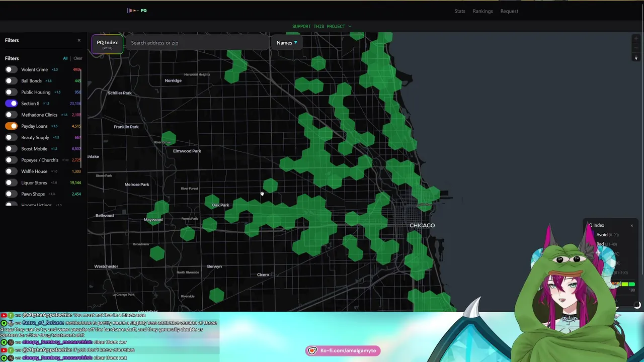Open the Request page

(509, 11)
